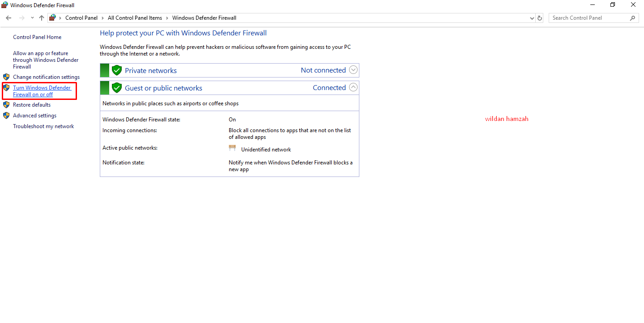Click Windows Defender Firewall breadcrumb segment
The height and width of the screenshot is (323, 644).
tap(204, 18)
